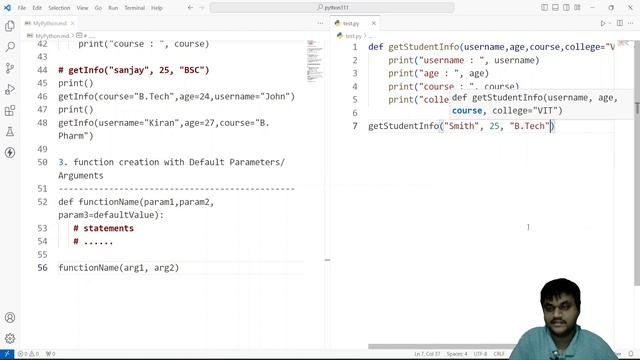Viewport: 640px width, 360px height.
Task: Click line 1 def getStudentInfo
Action: tap(491, 47)
